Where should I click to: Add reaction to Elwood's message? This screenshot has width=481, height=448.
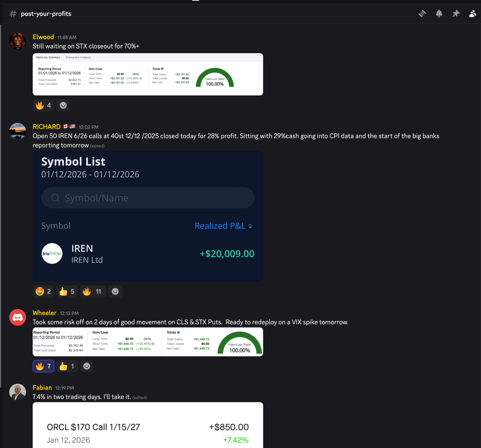pyautogui.click(x=63, y=105)
